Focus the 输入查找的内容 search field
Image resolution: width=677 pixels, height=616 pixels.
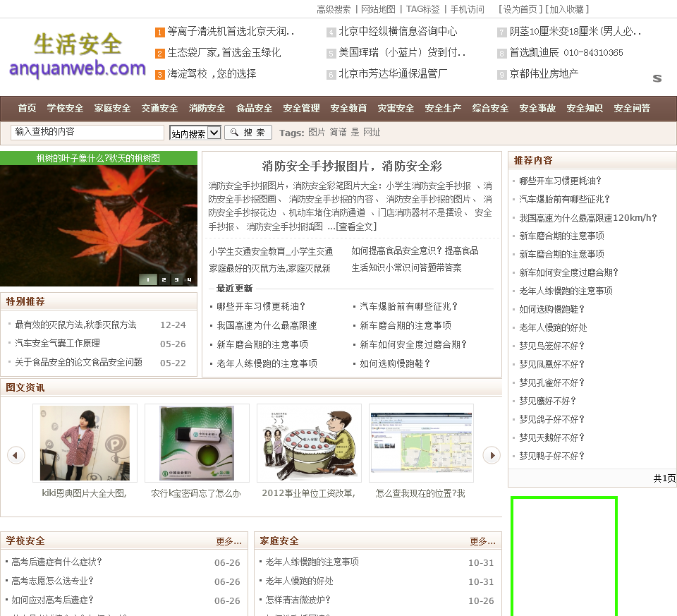(x=87, y=132)
